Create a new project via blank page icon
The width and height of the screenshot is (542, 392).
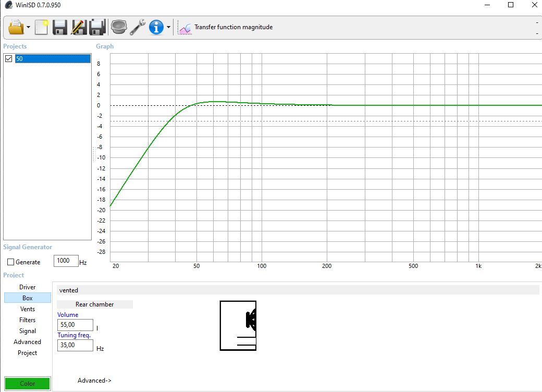click(42, 27)
